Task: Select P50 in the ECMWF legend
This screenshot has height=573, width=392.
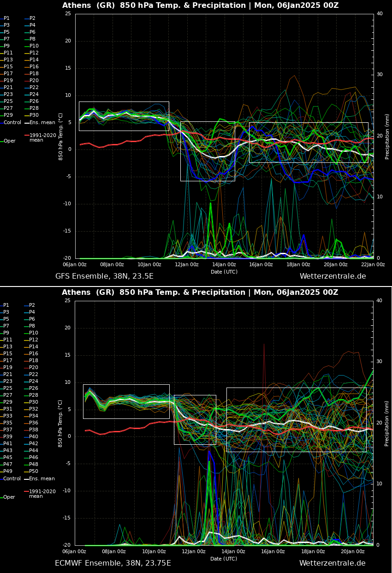Action: [34, 472]
